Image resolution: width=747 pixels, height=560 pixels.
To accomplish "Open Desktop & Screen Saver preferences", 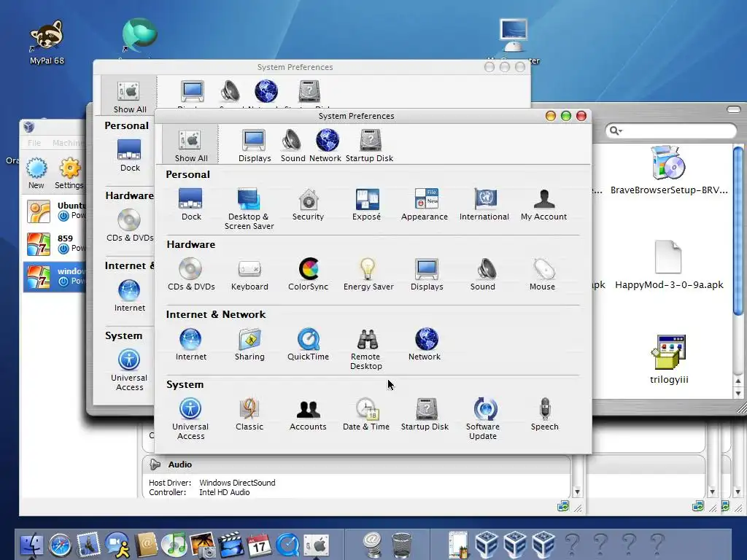I will pos(249,209).
